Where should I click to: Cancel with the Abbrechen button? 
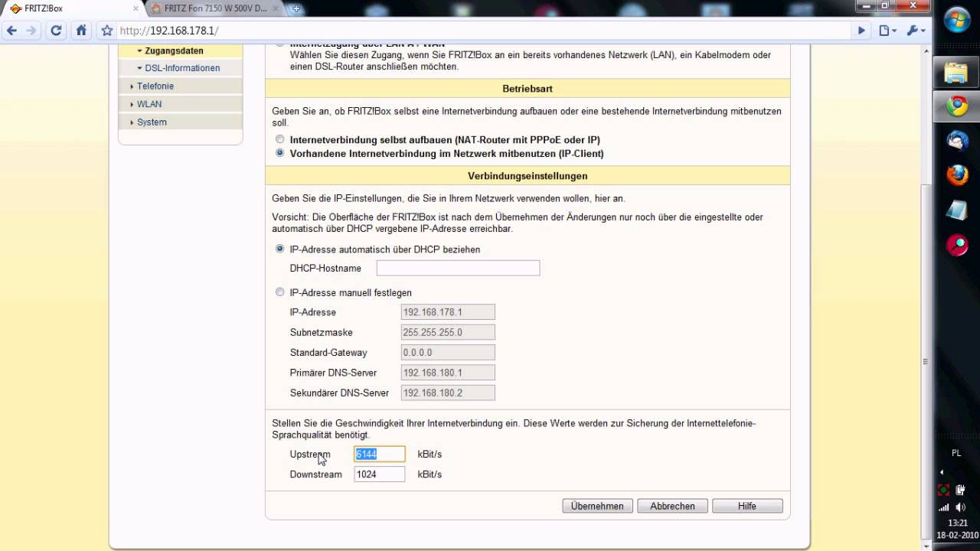coord(672,506)
